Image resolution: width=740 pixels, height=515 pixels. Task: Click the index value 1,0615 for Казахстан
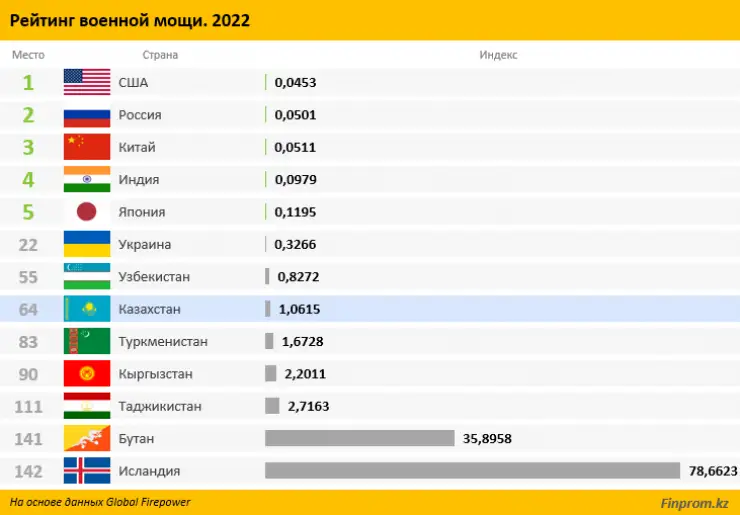299,309
